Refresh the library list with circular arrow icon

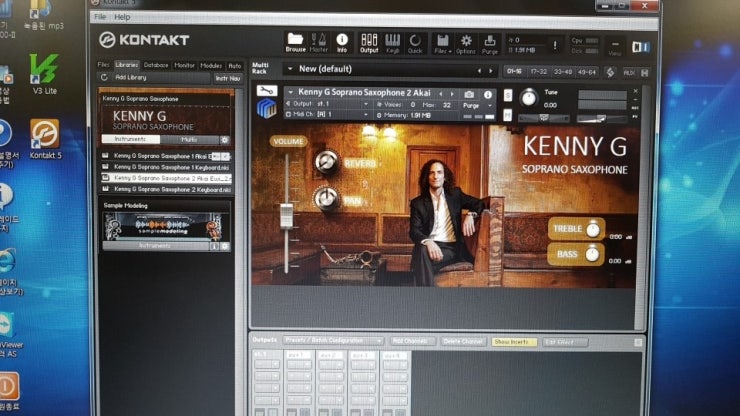[104, 77]
